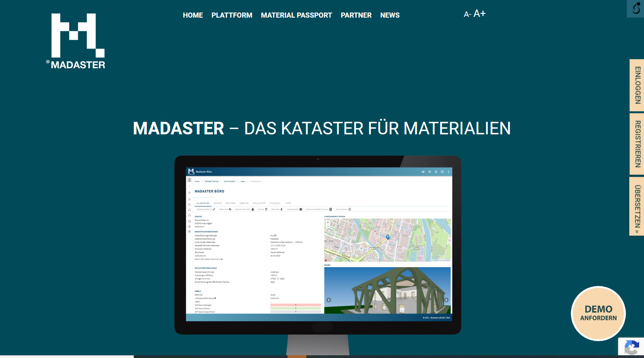
Task: Open the Plattform menu
Action: pos(232,15)
